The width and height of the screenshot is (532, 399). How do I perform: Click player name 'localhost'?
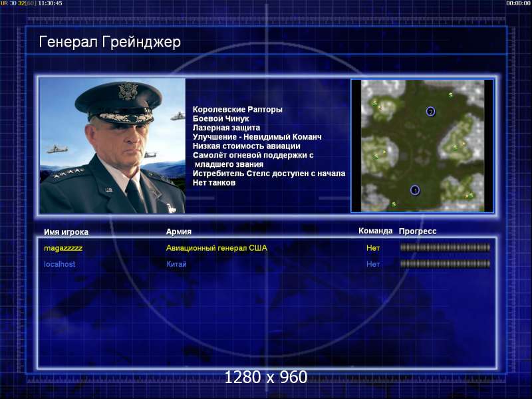coord(60,264)
